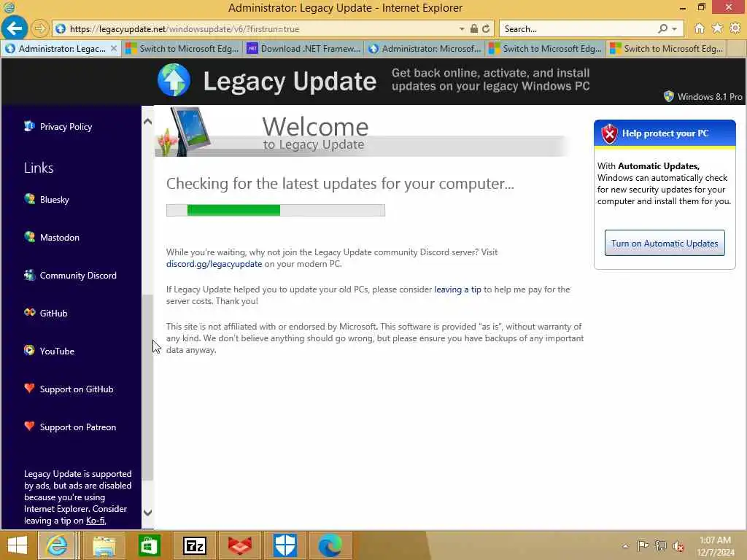The width and height of the screenshot is (747, 560).
Task: Open a new tab with blank tab button
Action: click(x=736, y=49)
